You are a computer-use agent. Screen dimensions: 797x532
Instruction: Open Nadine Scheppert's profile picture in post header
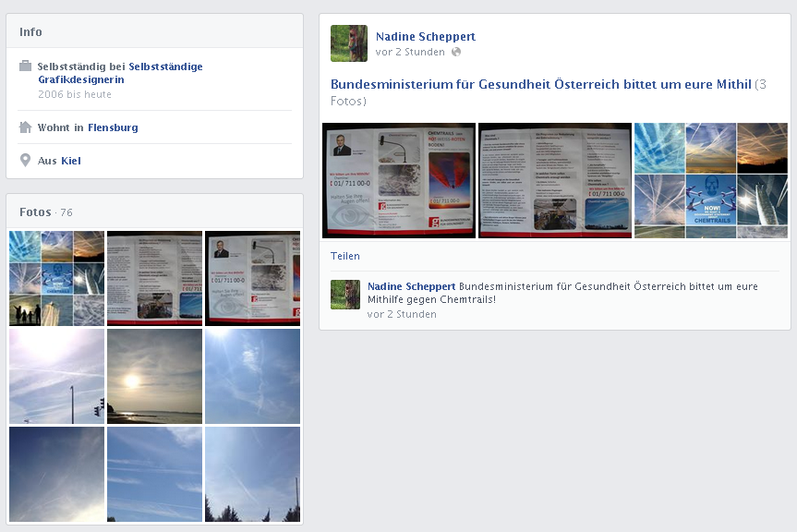coord(349,43)
